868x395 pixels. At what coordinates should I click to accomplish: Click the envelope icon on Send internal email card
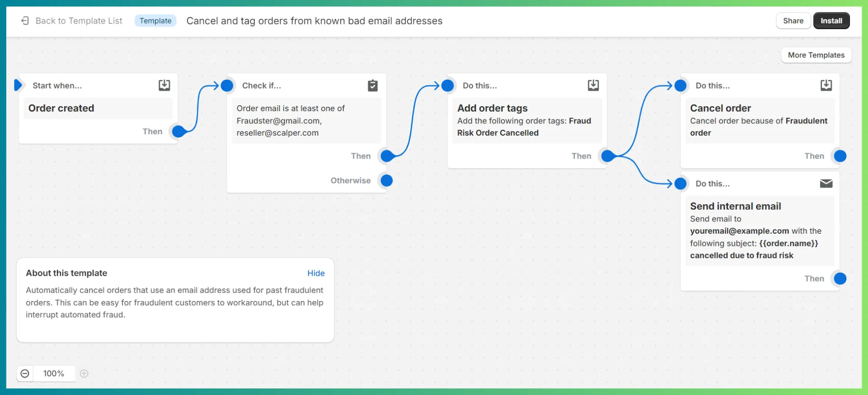826,183
